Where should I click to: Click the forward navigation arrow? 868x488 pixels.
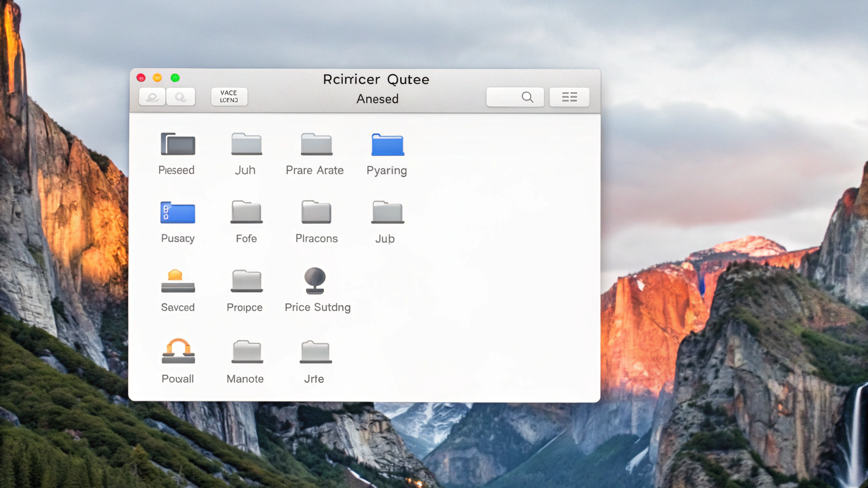click(x=181, y=97)
